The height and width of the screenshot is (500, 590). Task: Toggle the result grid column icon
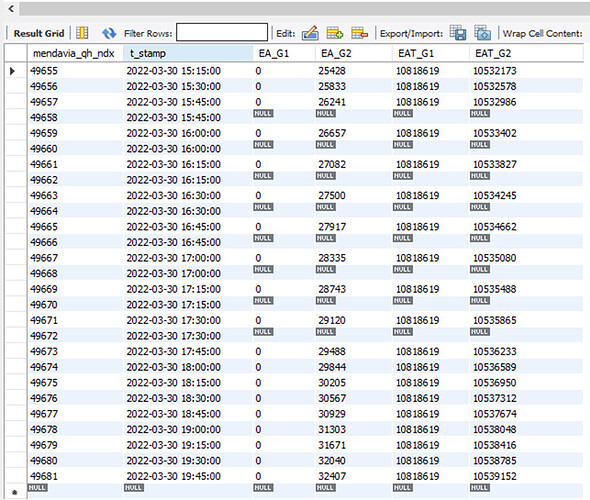point(82,33)
